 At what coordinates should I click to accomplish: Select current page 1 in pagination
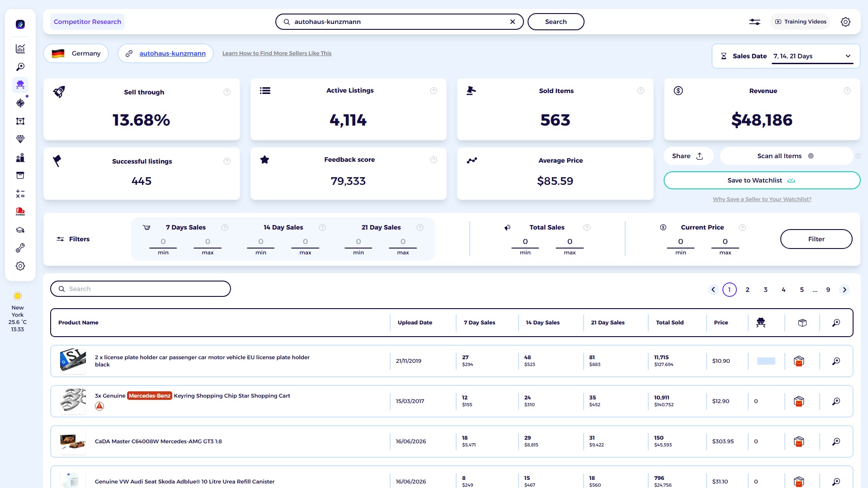[x=730, y=290]
